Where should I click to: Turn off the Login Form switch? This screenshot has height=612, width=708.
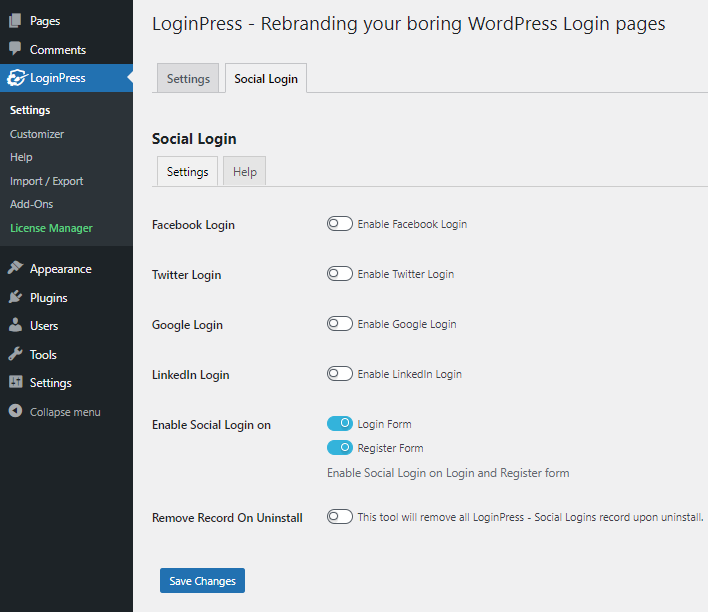pos(340,424)
